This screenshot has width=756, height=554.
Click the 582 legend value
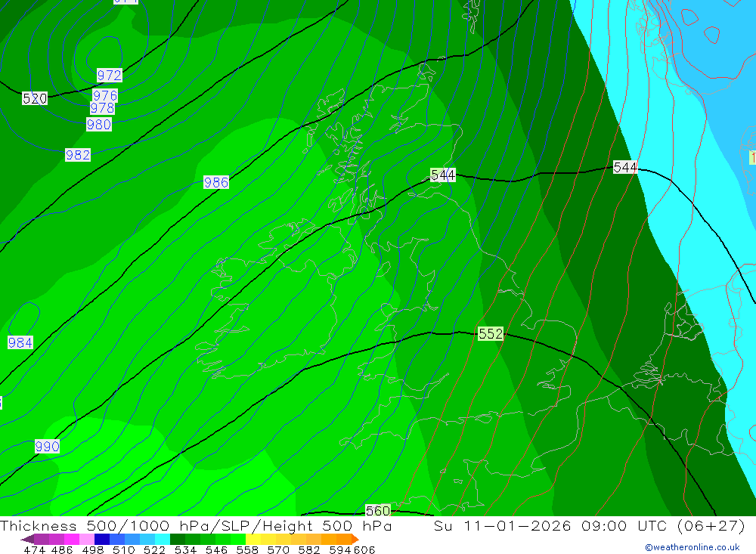(309, 549)
